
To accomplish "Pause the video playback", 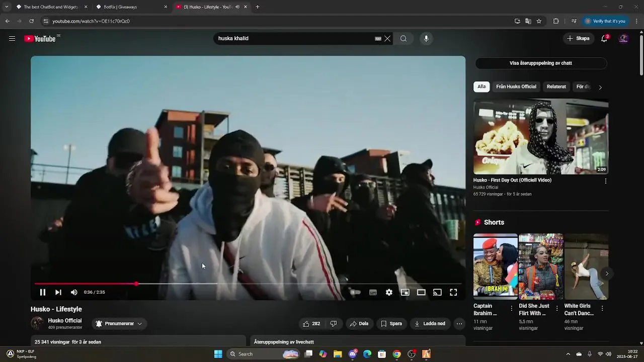I will (43, 292).
